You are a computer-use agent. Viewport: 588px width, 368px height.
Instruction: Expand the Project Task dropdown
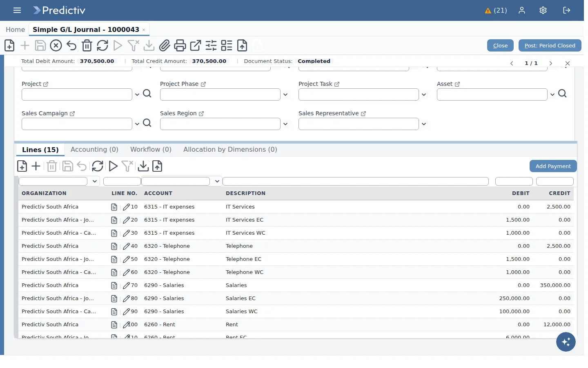coord(424,94)
